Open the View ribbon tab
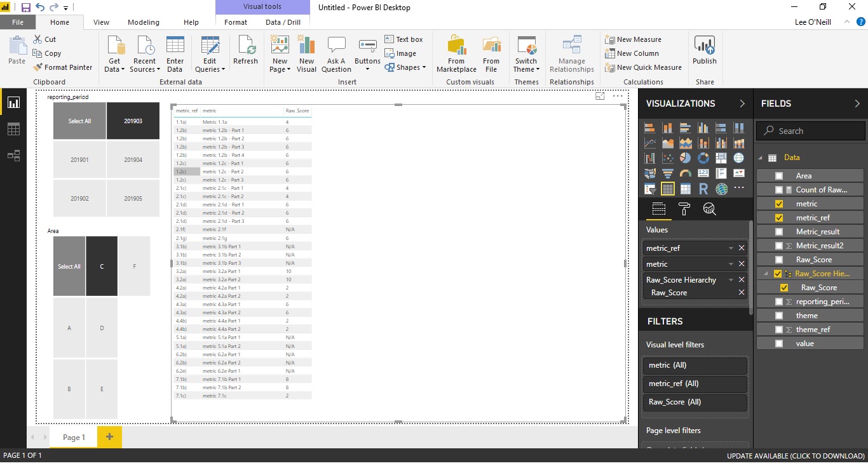 [x=101, y=22]
